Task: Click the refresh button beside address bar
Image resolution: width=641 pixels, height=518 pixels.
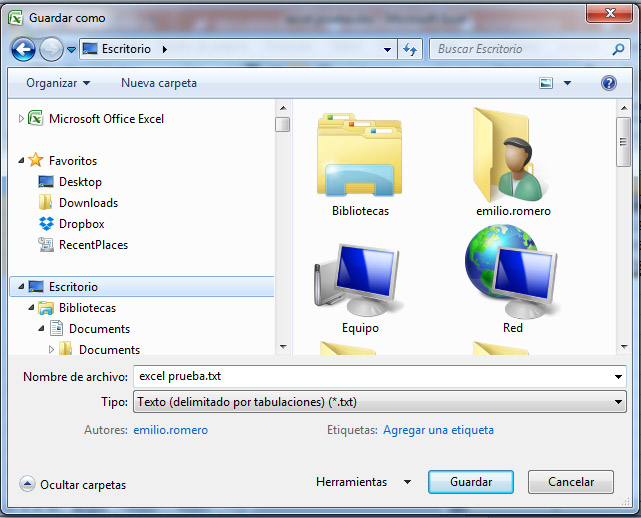Action: click(x=409, y=49)
